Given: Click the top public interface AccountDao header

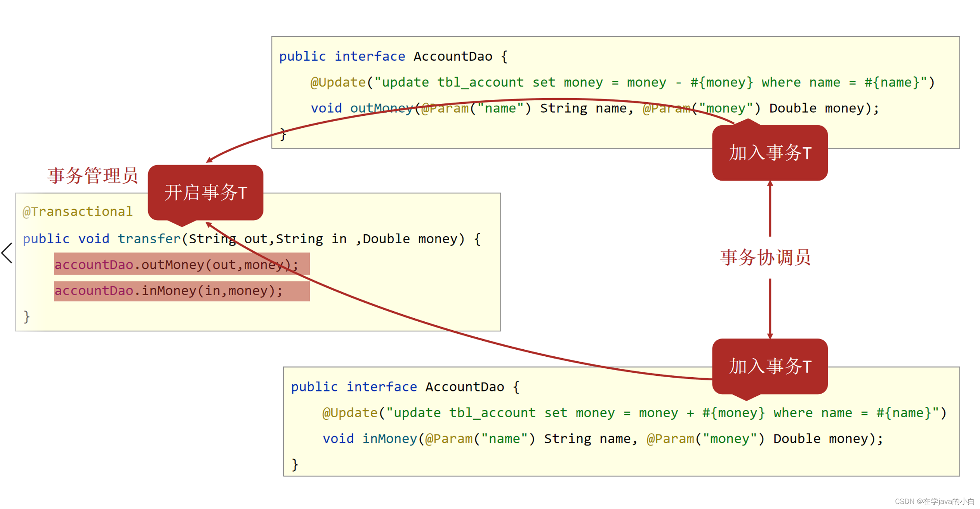Looking at the screenshot, I should pyautogui.click(x=393, y=57).
